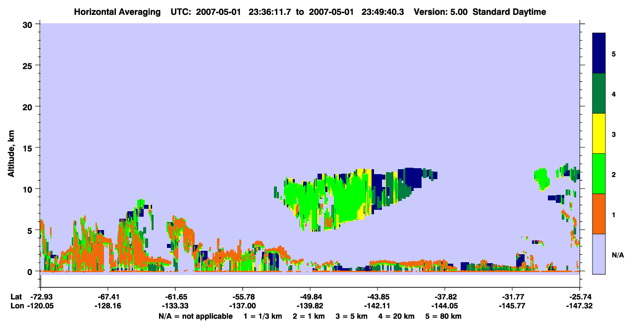Click the altitude tick label 20

(x=29, y=107)
